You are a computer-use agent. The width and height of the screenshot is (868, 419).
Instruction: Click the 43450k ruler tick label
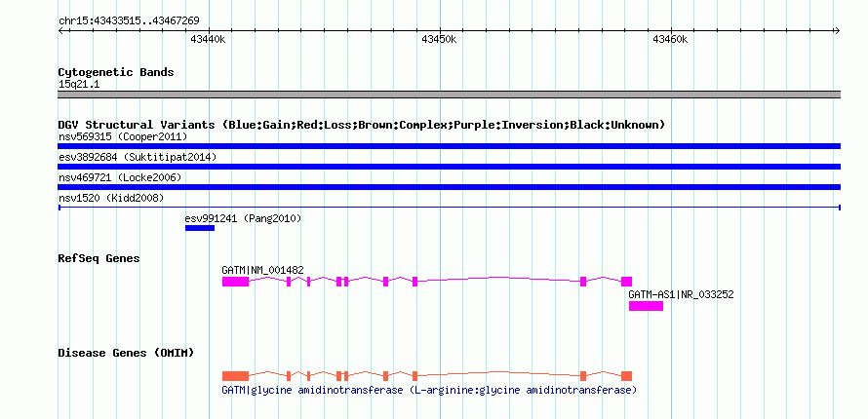(x=440, y=39)
